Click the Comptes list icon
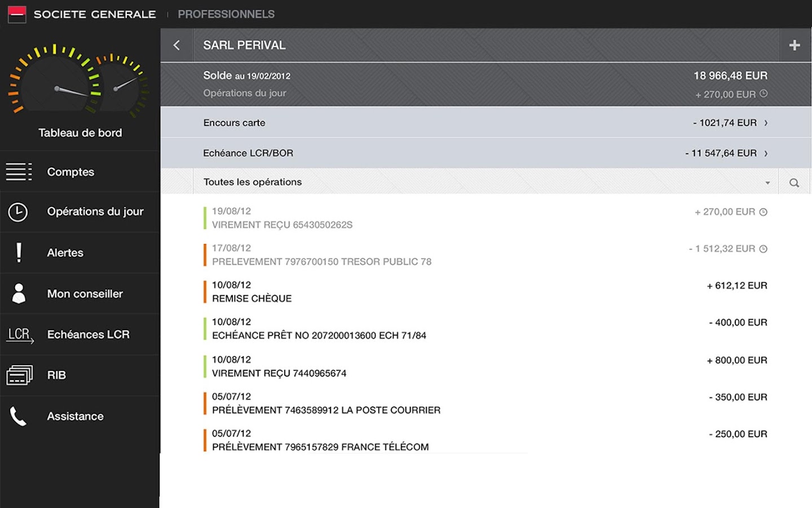Viewport: 812px width, 508px height. coord(19,172)
